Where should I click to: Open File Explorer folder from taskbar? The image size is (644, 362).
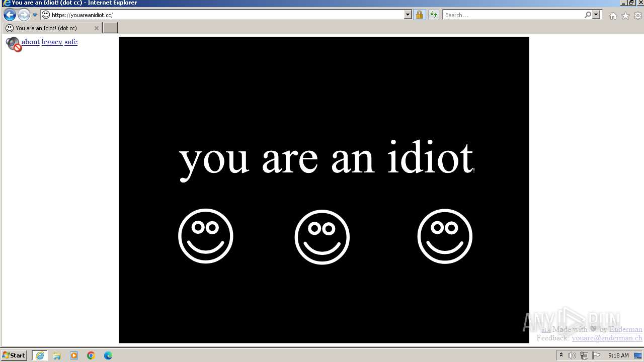point(57,355)
